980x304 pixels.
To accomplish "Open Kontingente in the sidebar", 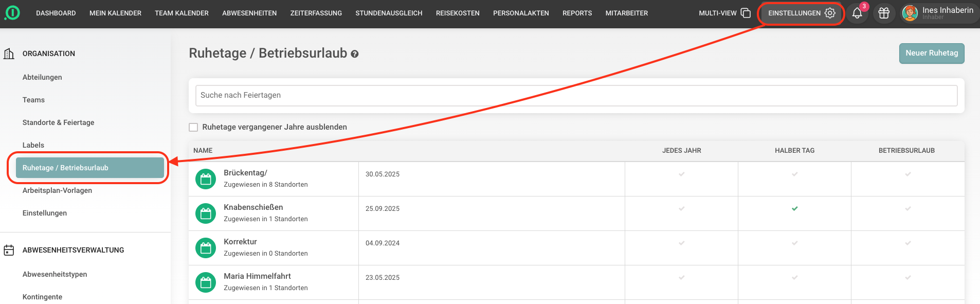I will coord(42,297).
